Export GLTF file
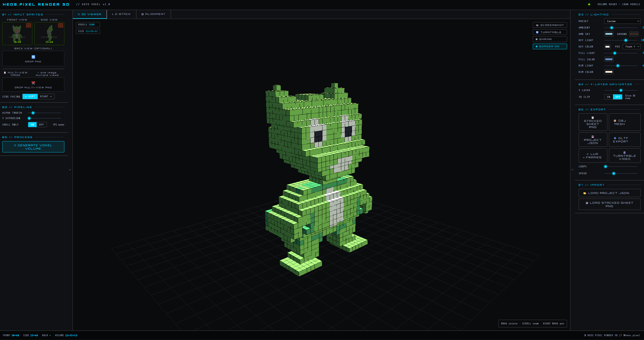The height and width of the screenshot is (340, 644). click(x=624, y=140)
